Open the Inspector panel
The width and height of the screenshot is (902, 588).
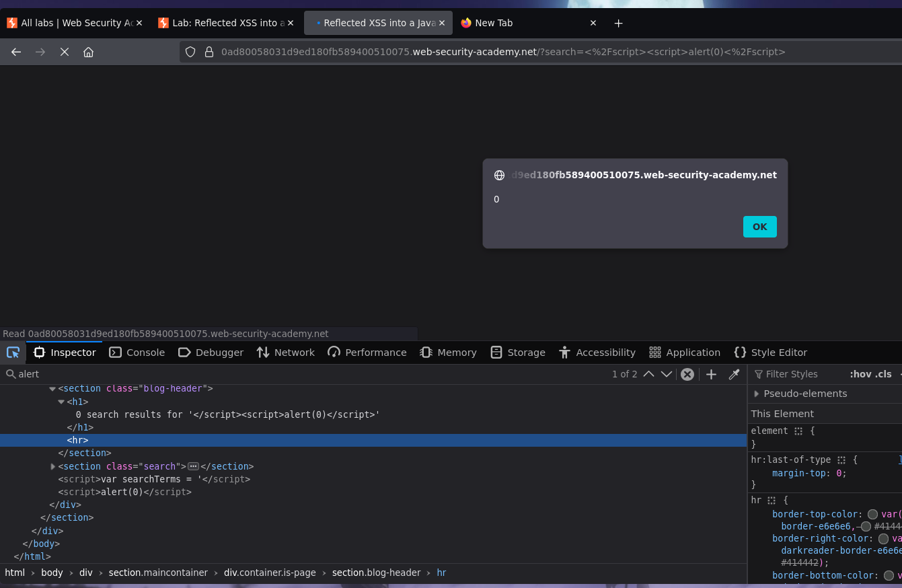coord(65,353)
